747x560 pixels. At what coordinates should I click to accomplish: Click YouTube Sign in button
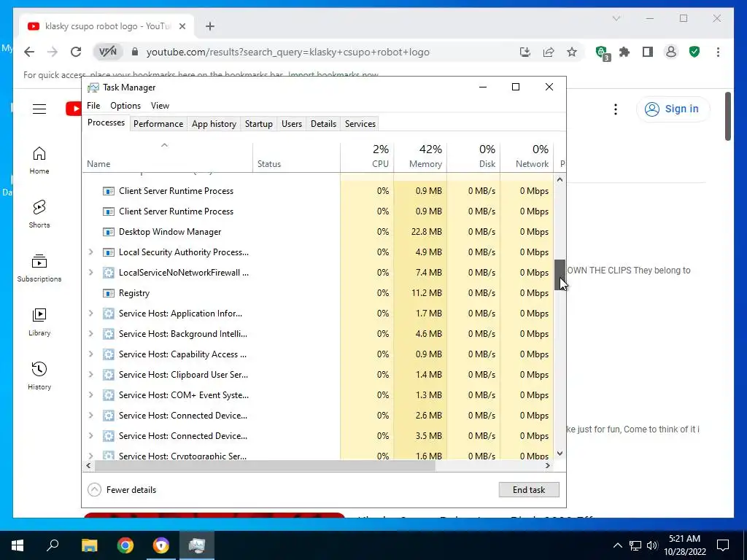(x=673, y=109)
